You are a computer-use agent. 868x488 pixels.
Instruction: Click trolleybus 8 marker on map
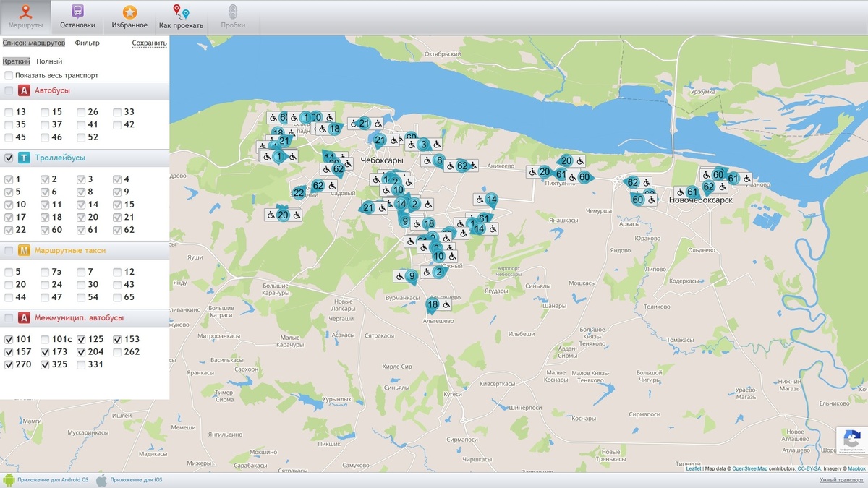click(x=439, y=160)
